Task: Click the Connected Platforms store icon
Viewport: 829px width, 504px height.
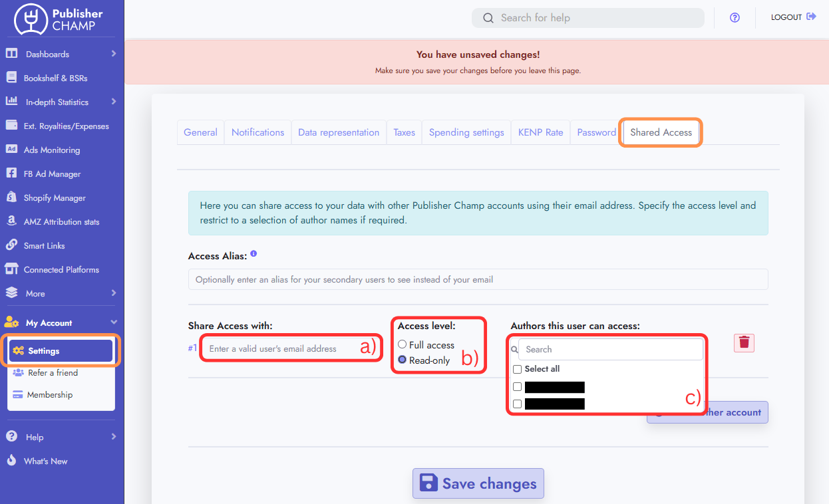Action: [x=11, y=269]
